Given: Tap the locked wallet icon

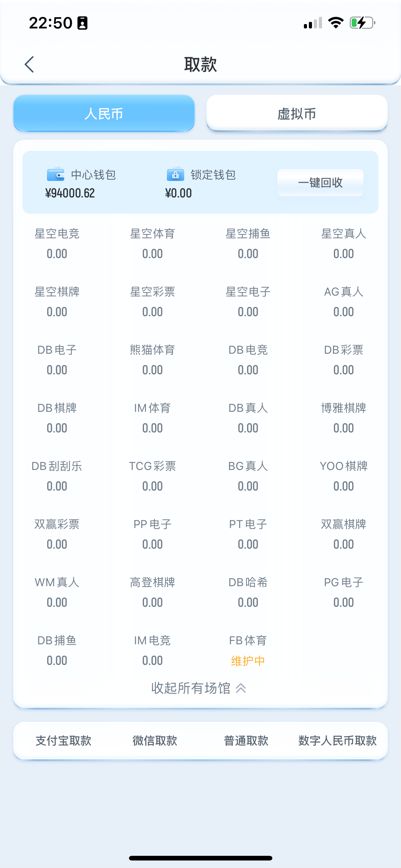Looking at the screenshot, I should pyautogui.click(x=176, y=174).
